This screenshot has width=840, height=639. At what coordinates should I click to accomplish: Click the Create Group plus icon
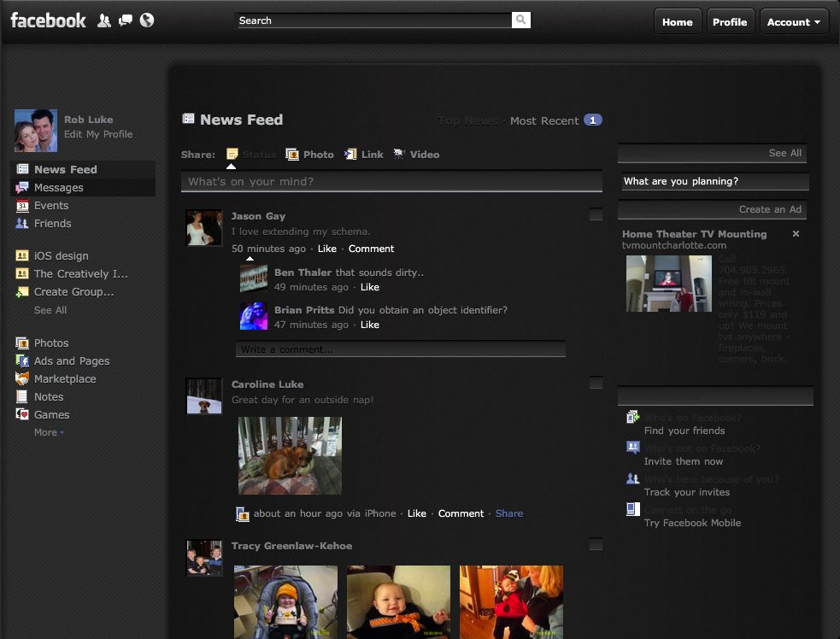[22, 292]
